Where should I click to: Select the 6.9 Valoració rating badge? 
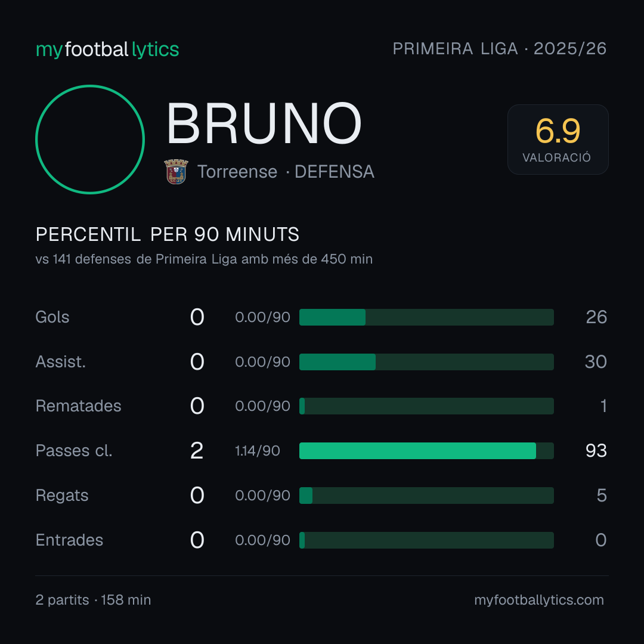(558, 139)
